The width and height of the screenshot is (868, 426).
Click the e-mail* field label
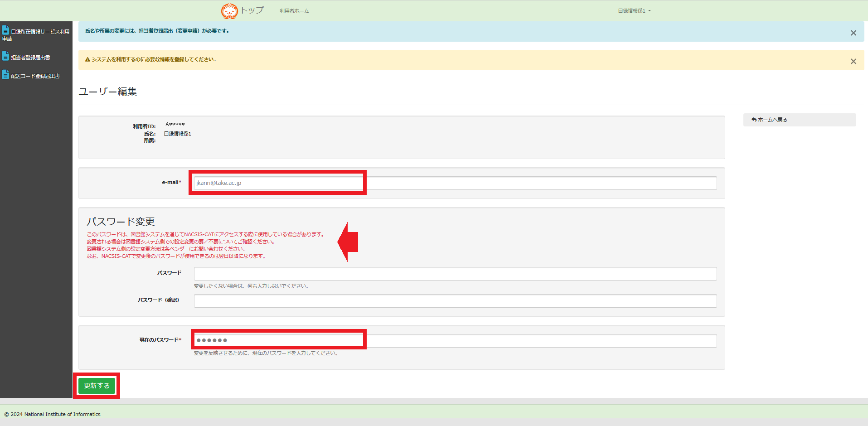172,182
